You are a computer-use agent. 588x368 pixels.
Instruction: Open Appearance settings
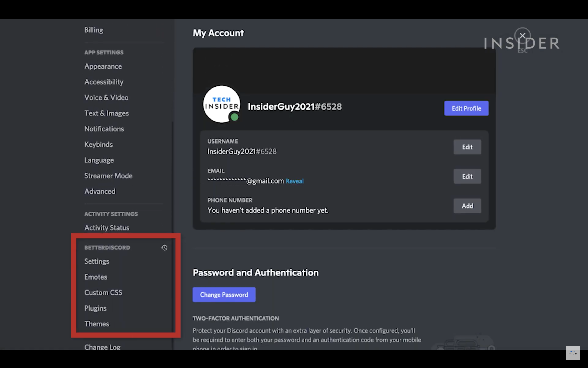click(x=103, y=66)
